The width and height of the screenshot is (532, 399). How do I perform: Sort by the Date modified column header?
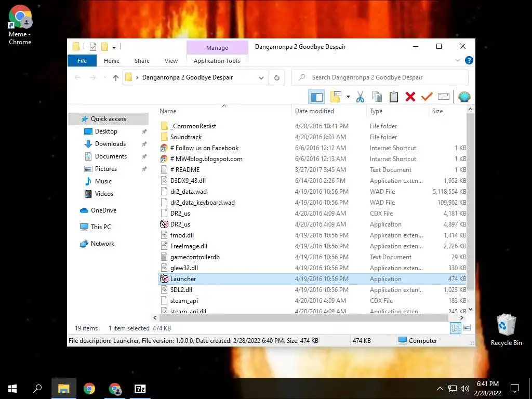329,111
